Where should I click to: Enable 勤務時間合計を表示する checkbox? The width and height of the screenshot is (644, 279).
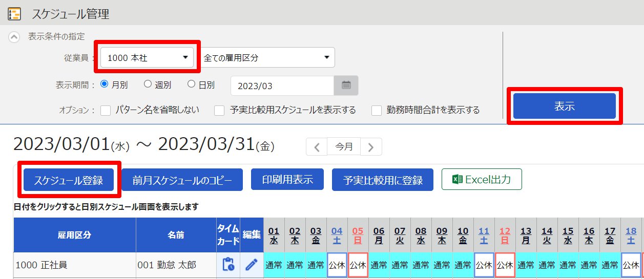[x=377, y=110]
